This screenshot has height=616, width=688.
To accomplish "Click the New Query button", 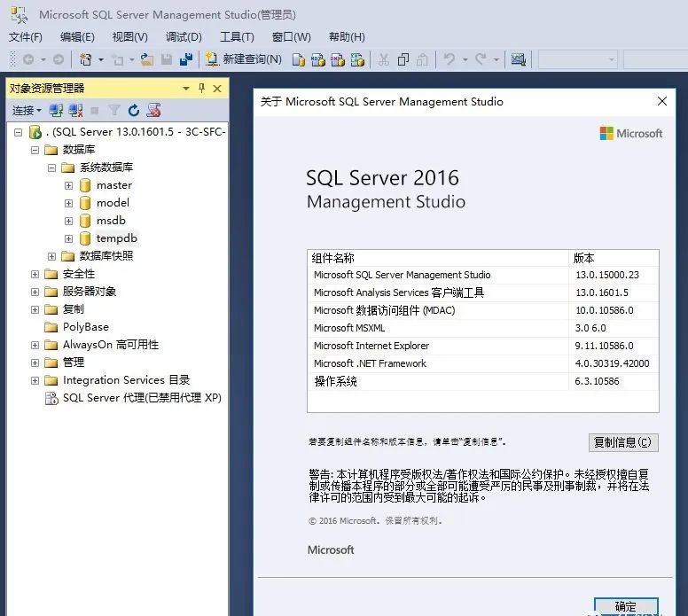I will 244,59.
